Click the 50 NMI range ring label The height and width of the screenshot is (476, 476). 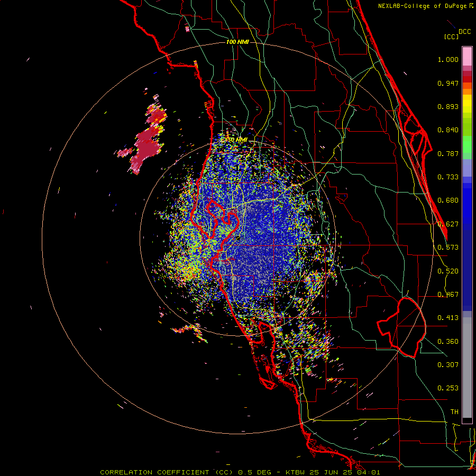point(237,140)
